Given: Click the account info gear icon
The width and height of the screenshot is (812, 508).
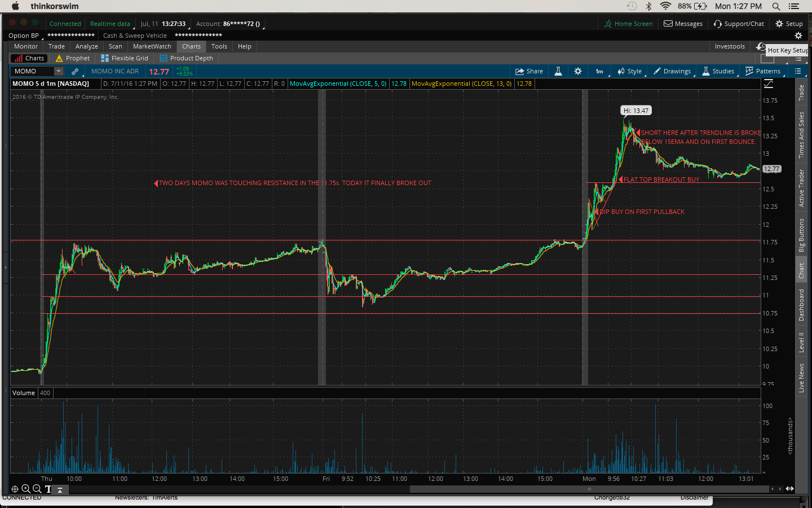Looking at the screenshot, I should click(798, 36).
